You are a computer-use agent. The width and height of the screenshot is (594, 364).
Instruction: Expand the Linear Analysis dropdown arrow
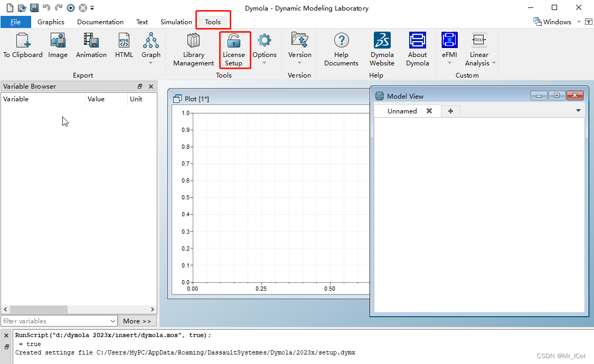click(x=494, y=63)
